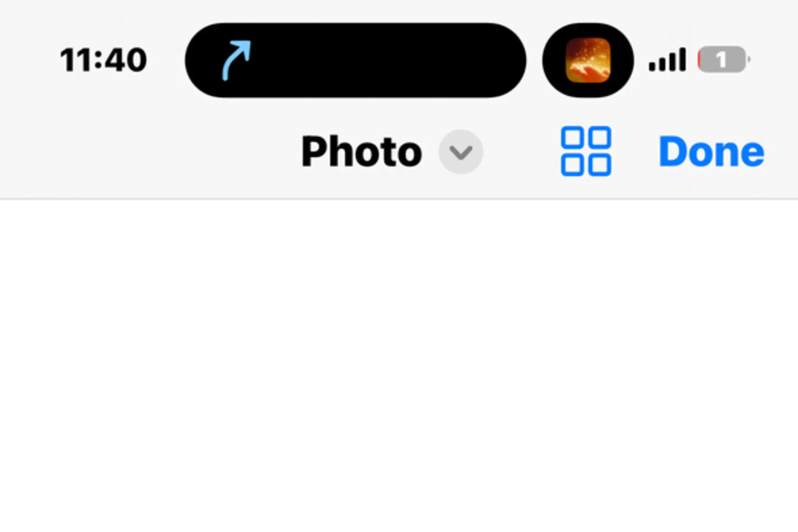Open the Photo title dropdown menu
This screenshot has width=798, height=532.
click(x=392, y=151)
